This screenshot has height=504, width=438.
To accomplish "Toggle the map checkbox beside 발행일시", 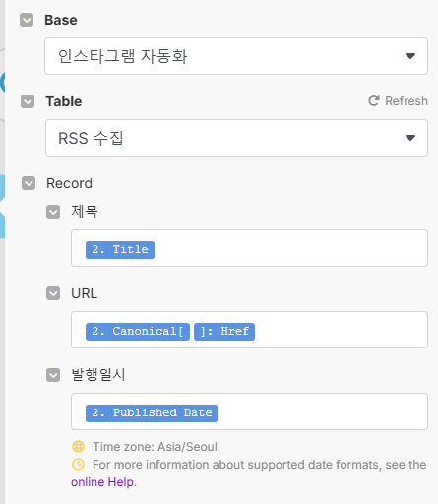I will [x=53, y=375].
